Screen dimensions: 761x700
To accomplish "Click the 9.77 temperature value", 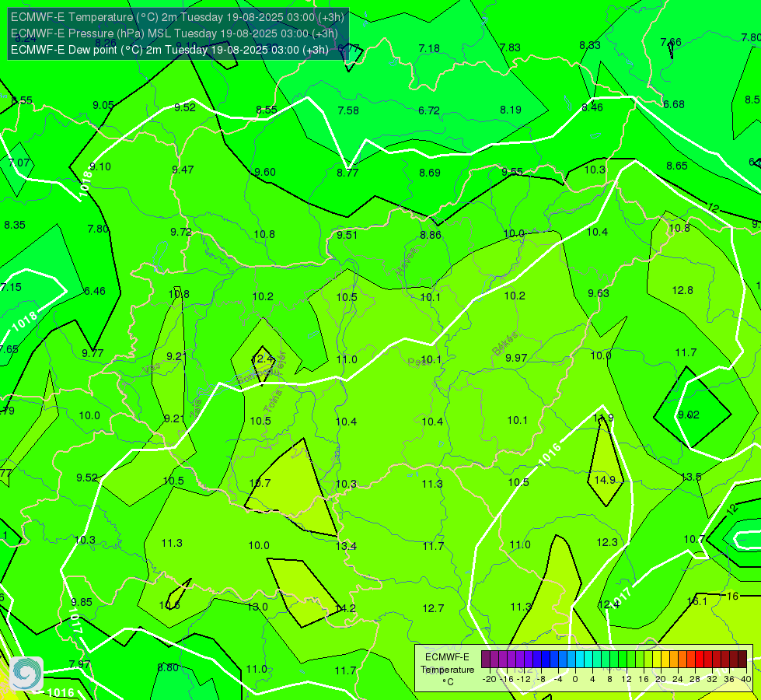I will point(93,354).
